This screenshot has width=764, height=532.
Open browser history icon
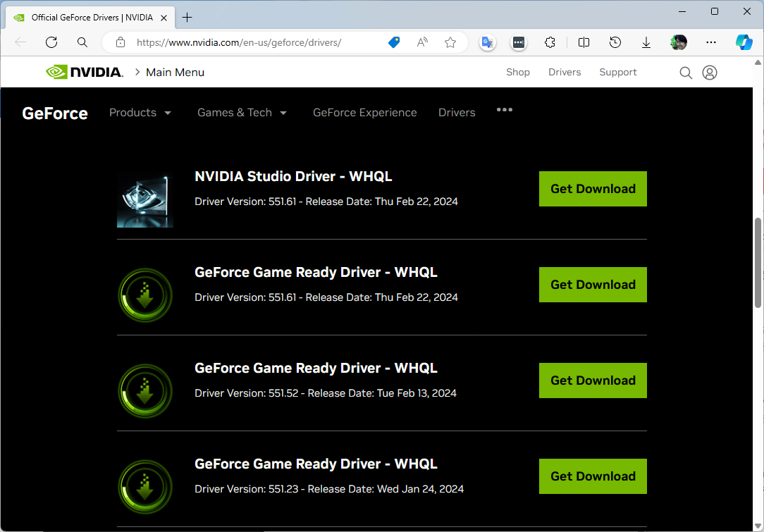click(615, 42)
